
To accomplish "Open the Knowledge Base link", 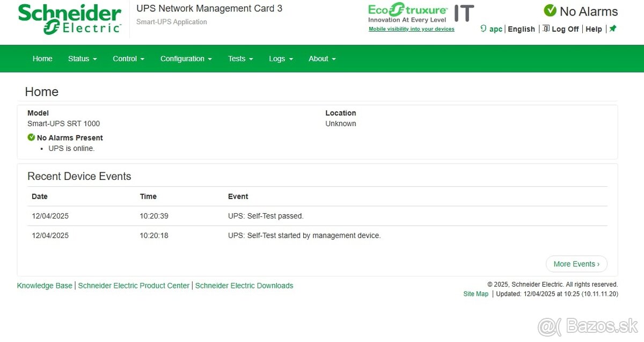I will click(x=45, y=286).
